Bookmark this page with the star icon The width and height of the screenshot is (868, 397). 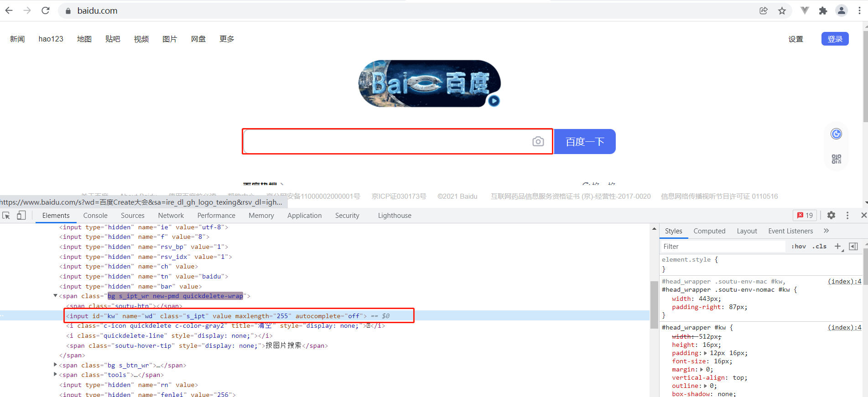click(x=782, y=10)
